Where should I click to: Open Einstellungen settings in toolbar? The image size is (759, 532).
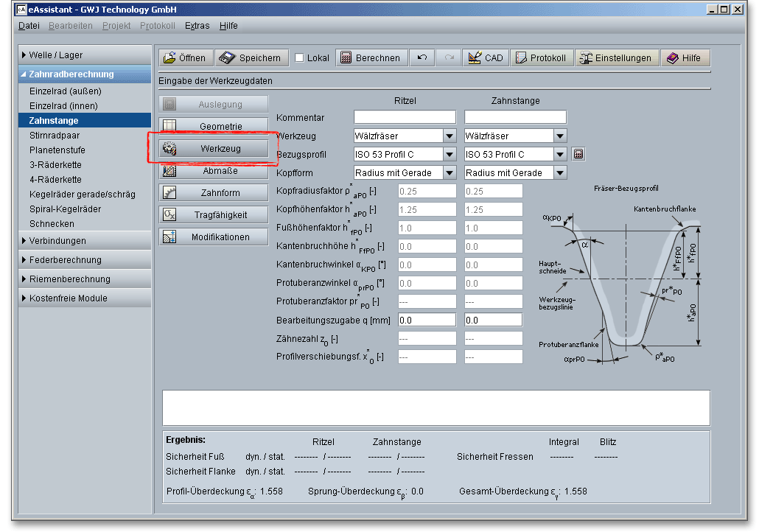[616, 58]
